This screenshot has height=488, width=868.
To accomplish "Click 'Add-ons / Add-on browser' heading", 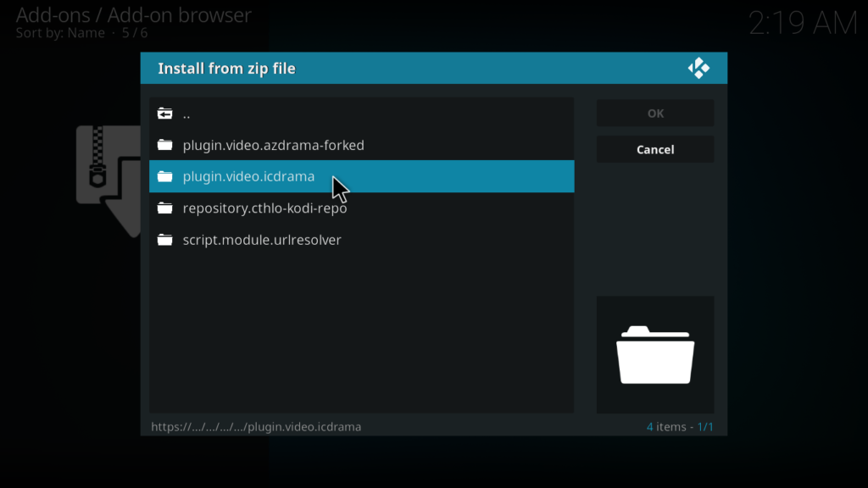I will coord(133,15).
